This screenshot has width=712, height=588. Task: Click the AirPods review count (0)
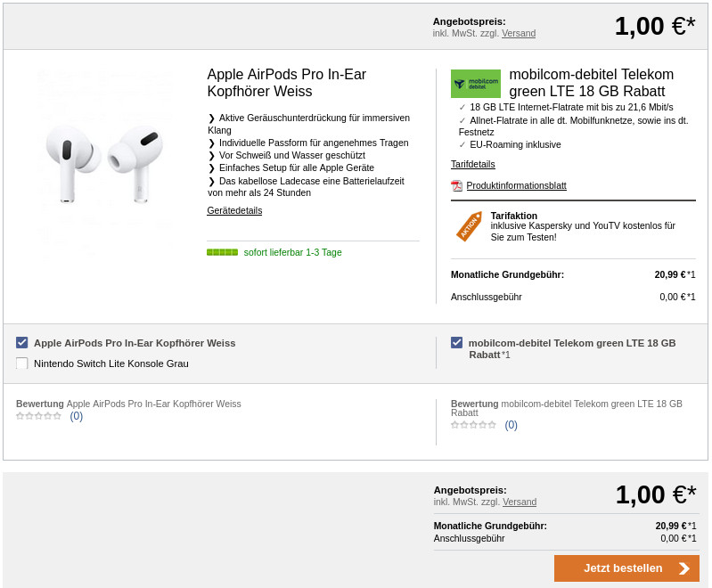point(77,416)
